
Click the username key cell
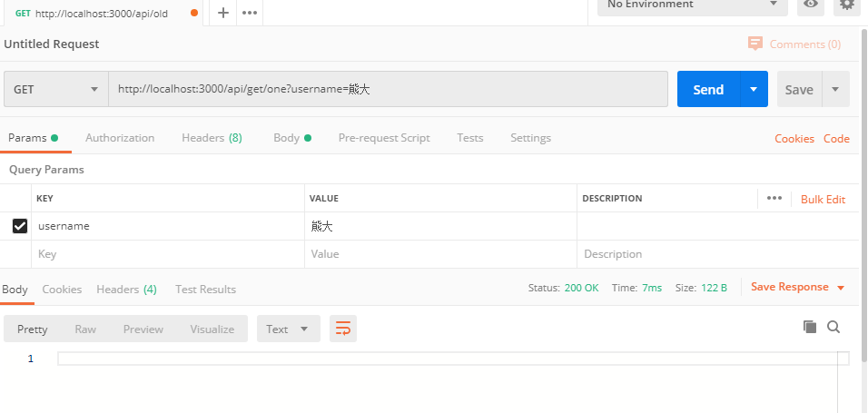click(x=168, y=226)
